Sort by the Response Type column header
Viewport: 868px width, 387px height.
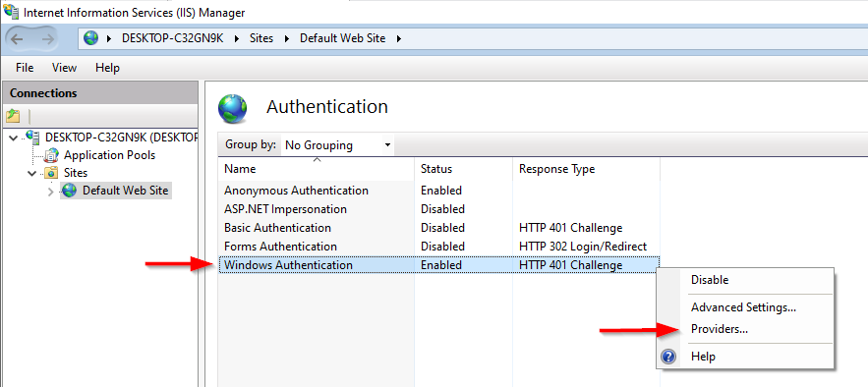point(586,169)
